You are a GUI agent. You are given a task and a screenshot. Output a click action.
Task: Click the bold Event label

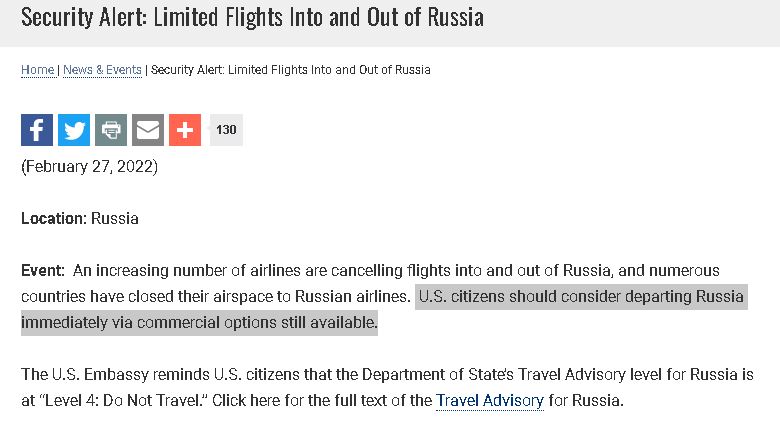pyautogui.click(x=42, y=271)
